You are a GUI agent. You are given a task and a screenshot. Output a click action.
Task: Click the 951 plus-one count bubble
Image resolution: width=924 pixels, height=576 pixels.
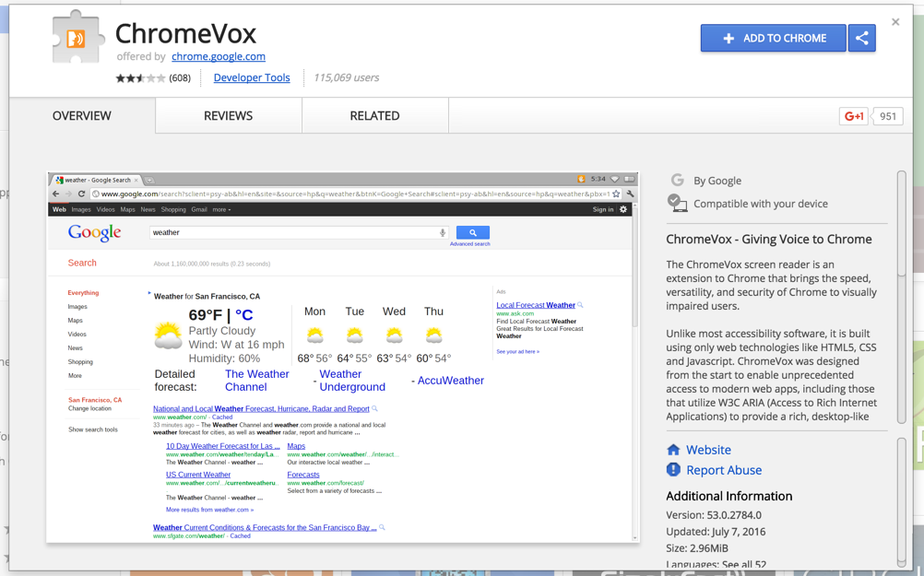[887, 116]
